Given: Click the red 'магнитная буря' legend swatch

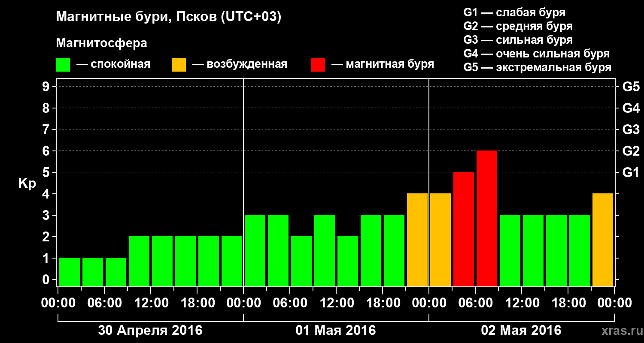Looking at the screenshot, I should pos(318,65).
